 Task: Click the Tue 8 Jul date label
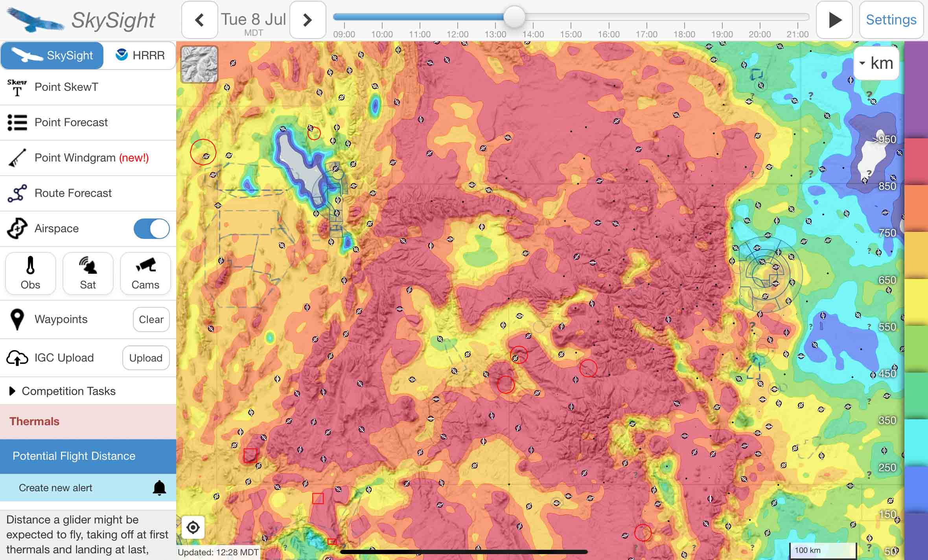tap(253, 19)
